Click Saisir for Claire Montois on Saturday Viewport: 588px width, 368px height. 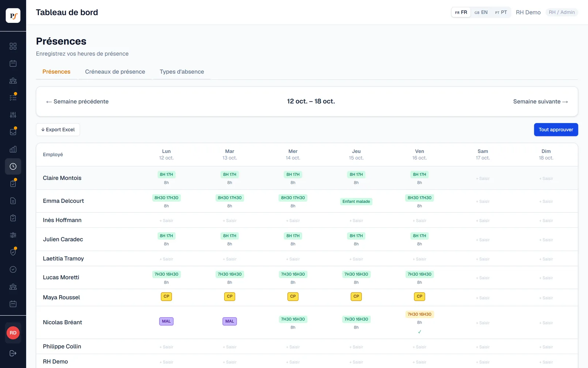(483, 178)
